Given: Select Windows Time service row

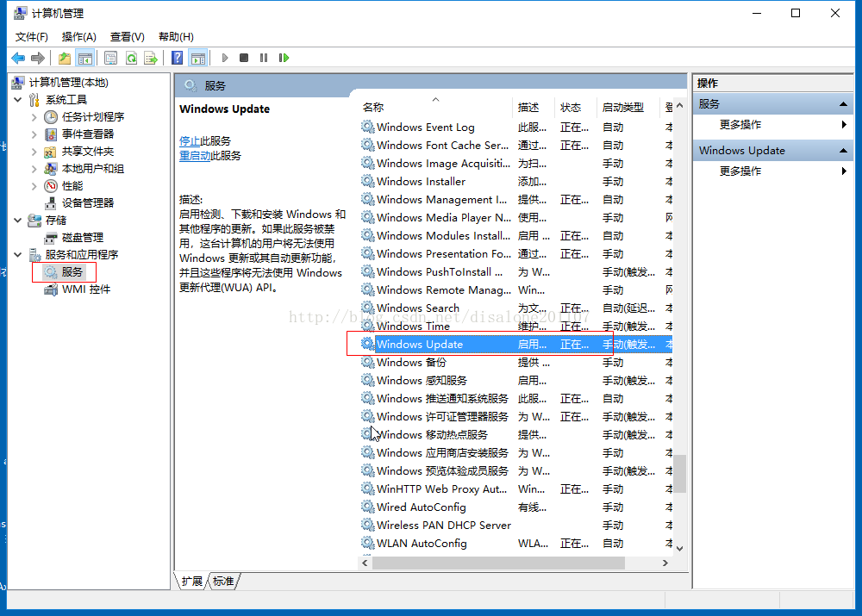Looking at the screenshot, I should (x=516, y=327).
